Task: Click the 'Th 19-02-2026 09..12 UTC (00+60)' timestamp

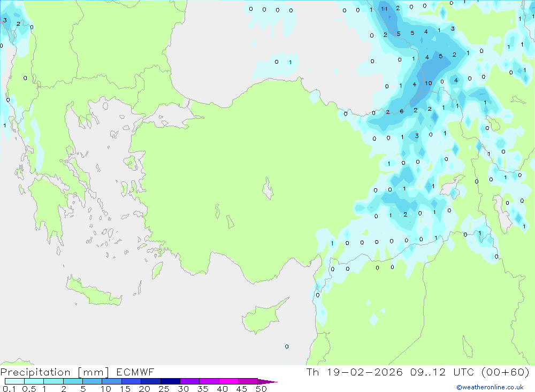Action: 418,372
